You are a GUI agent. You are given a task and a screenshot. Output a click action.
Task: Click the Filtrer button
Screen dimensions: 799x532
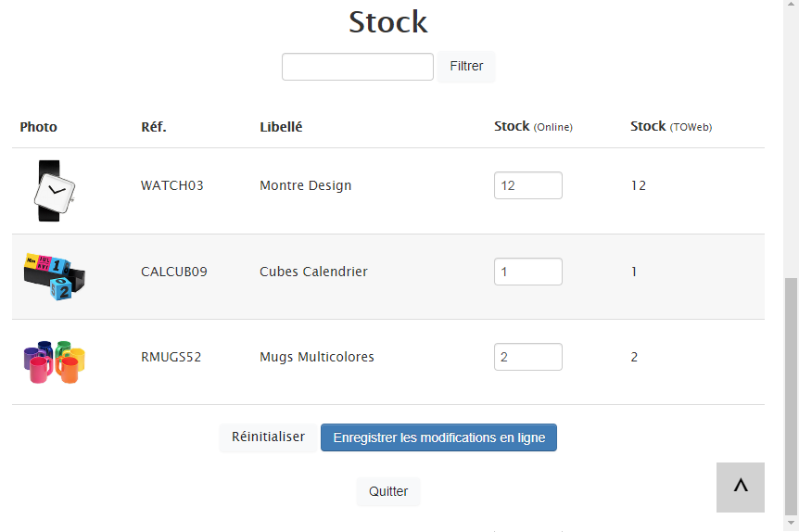tap(466, 66)
